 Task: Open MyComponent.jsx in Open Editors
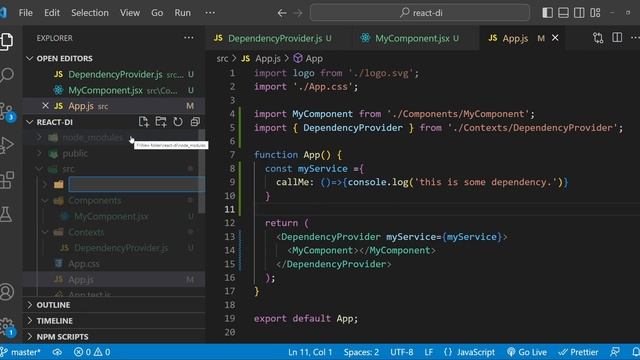pos(113,90)
